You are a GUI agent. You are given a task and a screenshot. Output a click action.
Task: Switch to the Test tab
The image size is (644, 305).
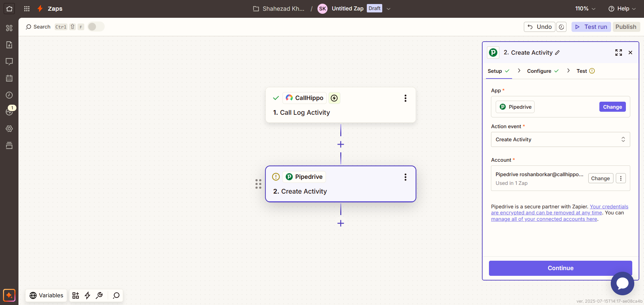586,71
